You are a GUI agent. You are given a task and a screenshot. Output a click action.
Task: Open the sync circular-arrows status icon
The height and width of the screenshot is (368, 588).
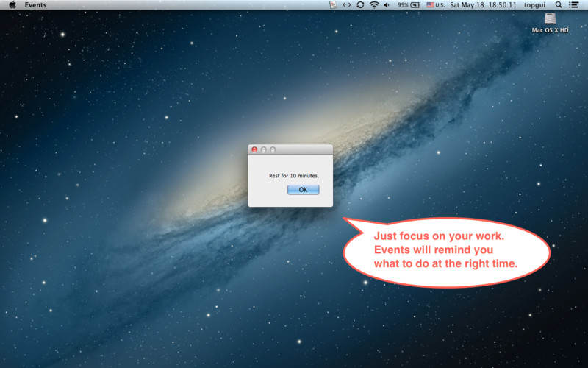(x=360, y=5)
